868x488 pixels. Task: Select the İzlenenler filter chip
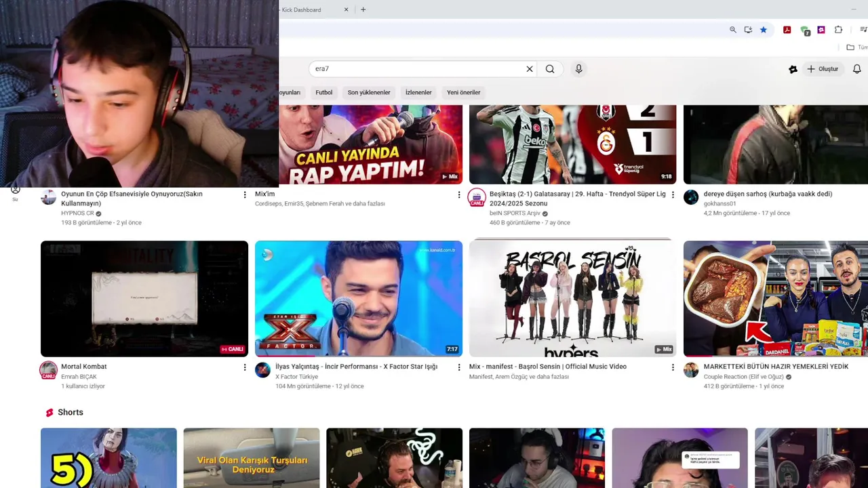(418, 92)
